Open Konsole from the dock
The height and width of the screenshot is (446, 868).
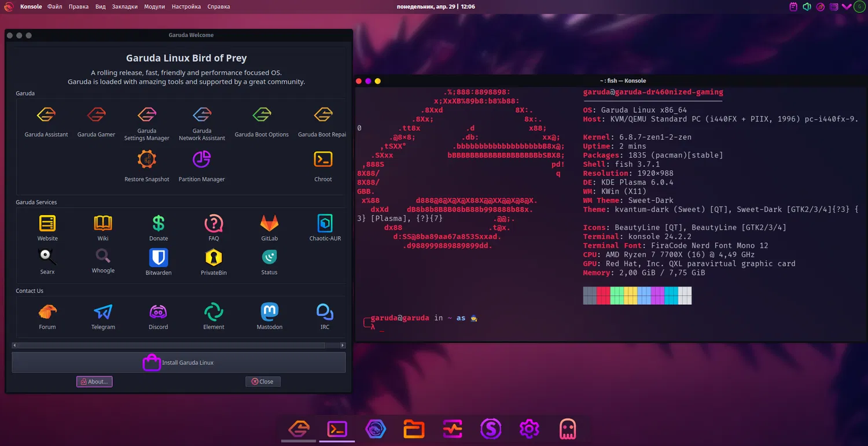tap(337, 429)
